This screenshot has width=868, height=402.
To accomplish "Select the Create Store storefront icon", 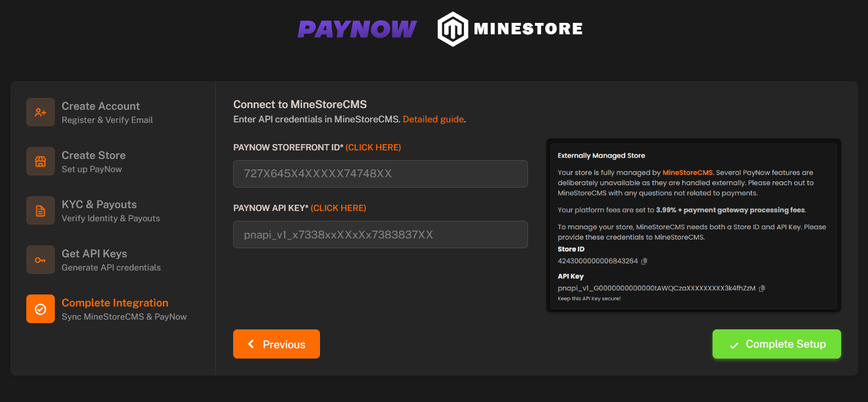I will (x=40, y=161).
